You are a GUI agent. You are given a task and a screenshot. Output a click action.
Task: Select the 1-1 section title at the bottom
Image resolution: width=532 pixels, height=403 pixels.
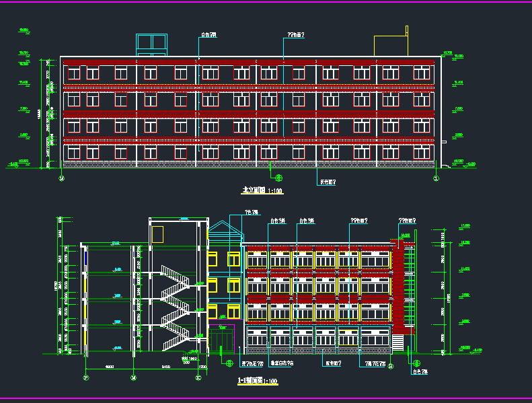tap(258, 381)
